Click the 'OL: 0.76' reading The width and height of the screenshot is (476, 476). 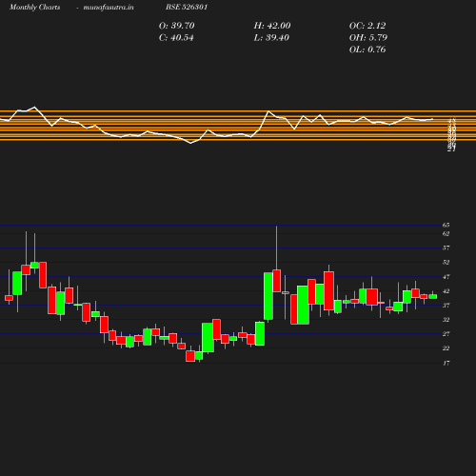pos(367,50)
